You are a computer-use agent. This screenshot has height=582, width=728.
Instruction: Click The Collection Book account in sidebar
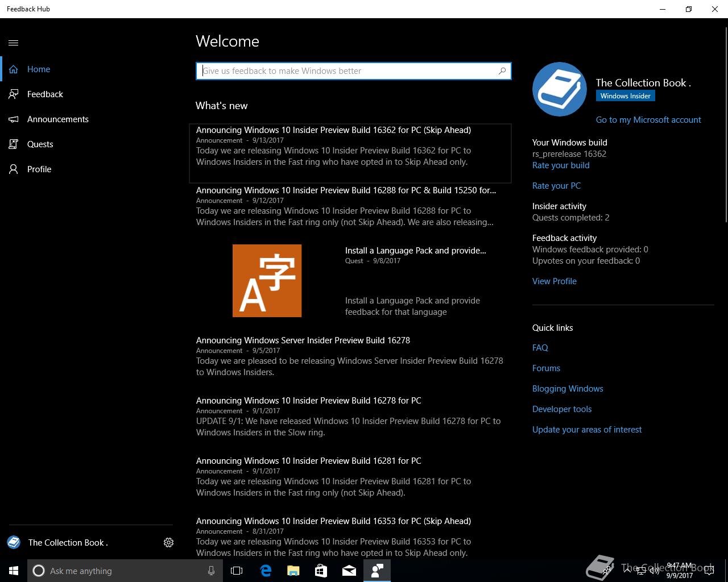(57, 543)
